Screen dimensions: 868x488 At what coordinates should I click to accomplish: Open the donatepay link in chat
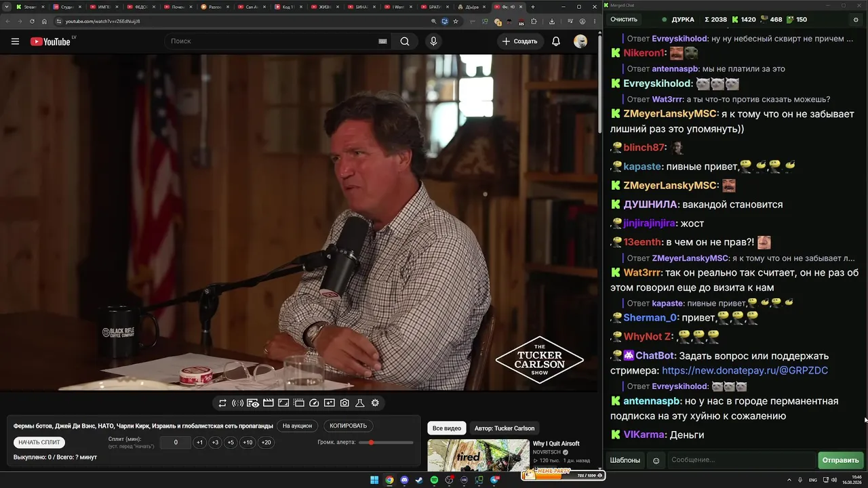coord(745,371)
